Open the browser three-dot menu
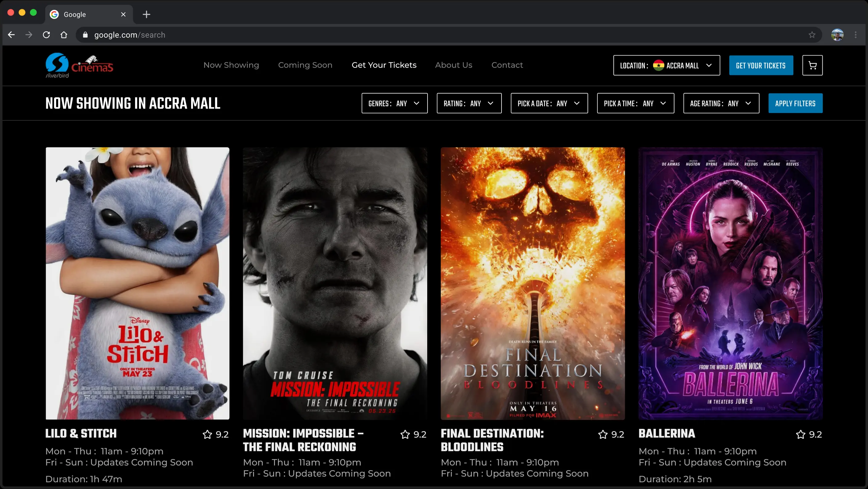 click(856, 35)
